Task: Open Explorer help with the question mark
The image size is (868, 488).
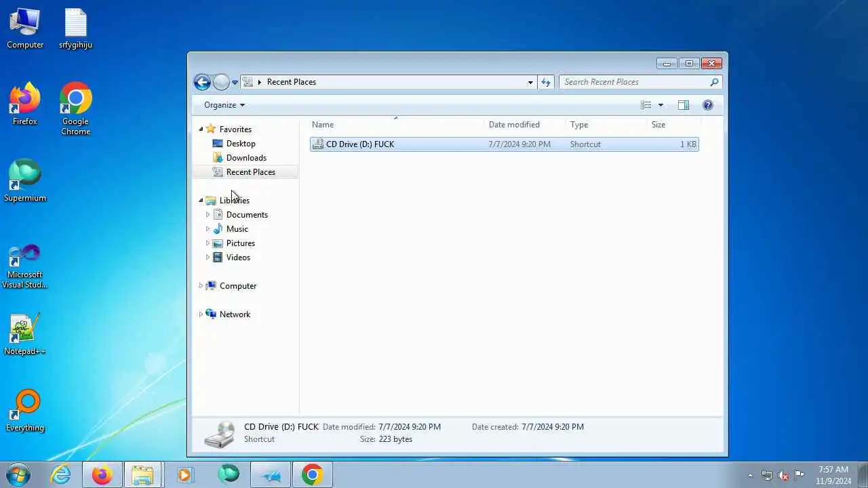Action: click(x=708, y=105)
